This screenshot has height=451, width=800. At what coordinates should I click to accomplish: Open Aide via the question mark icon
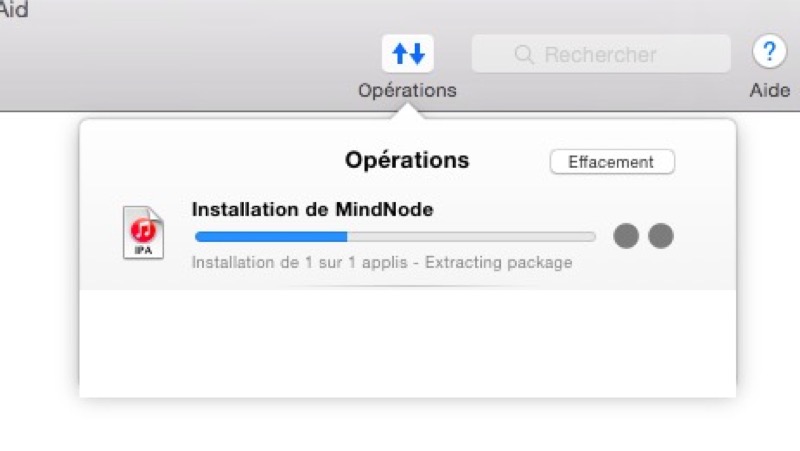coord(769,53)
